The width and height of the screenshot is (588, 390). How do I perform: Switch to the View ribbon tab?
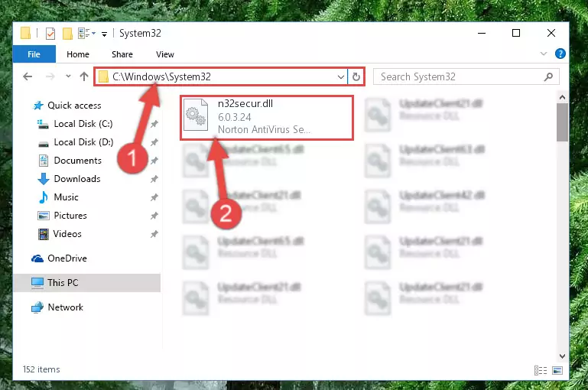pos(165,54)
